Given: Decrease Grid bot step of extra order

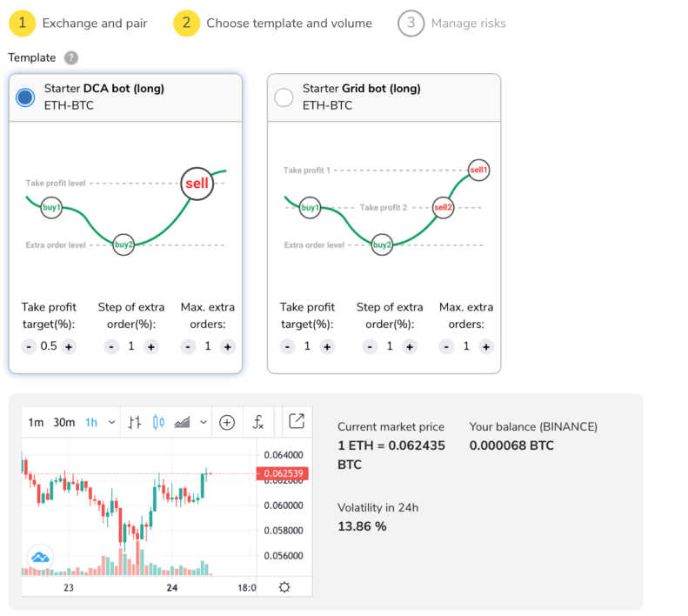Looking at the screenshot, I should [370, 347].
